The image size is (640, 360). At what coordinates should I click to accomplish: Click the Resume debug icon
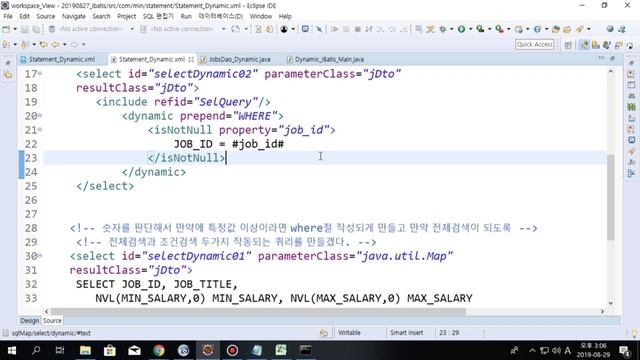(x=334, y=29)
